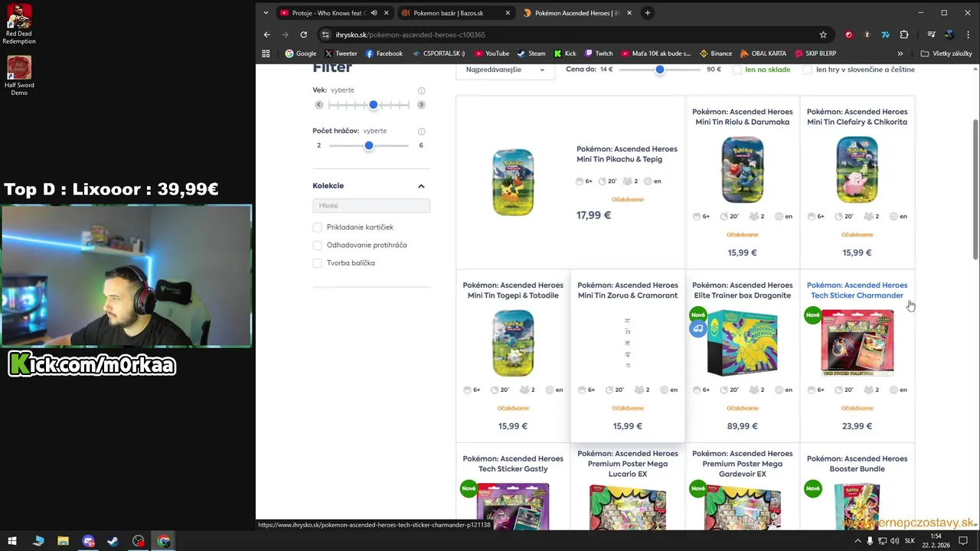The width and height of the screenshot is (980, 551).
Task: Open volume control in system tray
Action: pyautogui.click(x=894, y=541)
